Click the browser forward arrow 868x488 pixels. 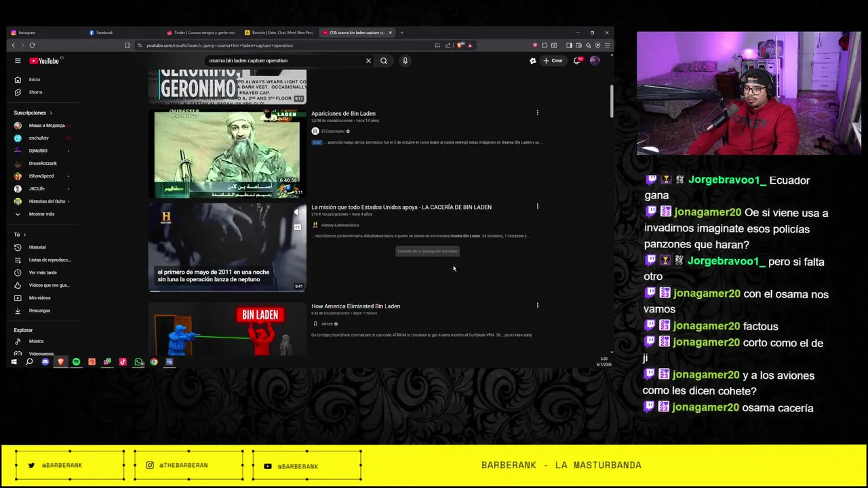coord(22,45)
